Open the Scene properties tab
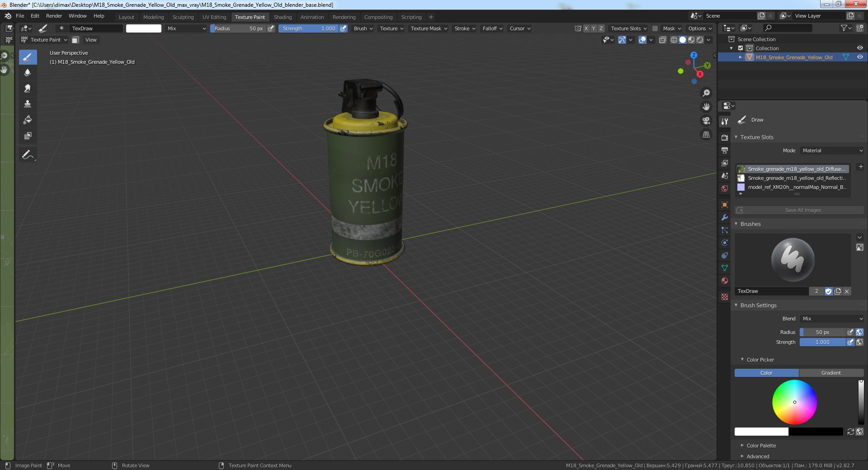 [x=725, y=175]
